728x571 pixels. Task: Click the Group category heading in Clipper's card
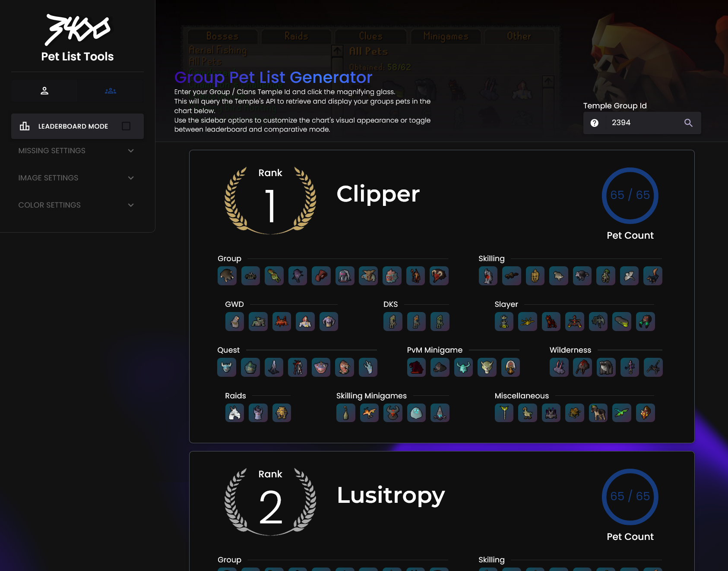229,259
